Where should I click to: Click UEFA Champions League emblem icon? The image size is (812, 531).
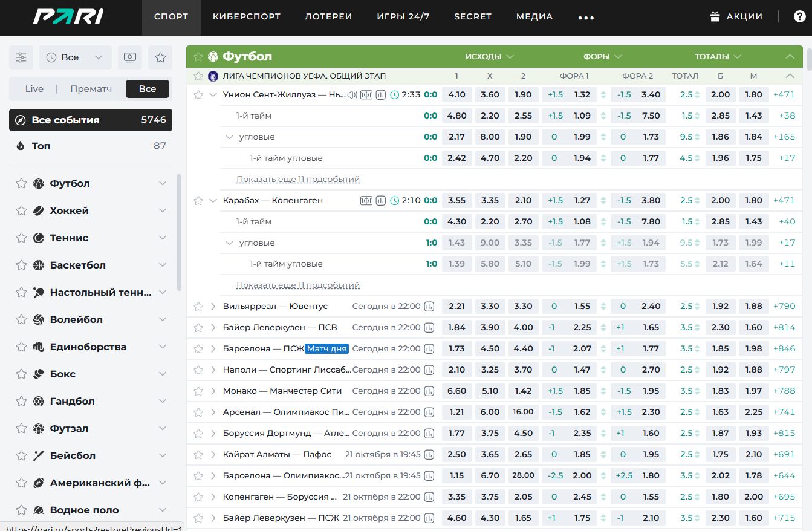(213, 76)
